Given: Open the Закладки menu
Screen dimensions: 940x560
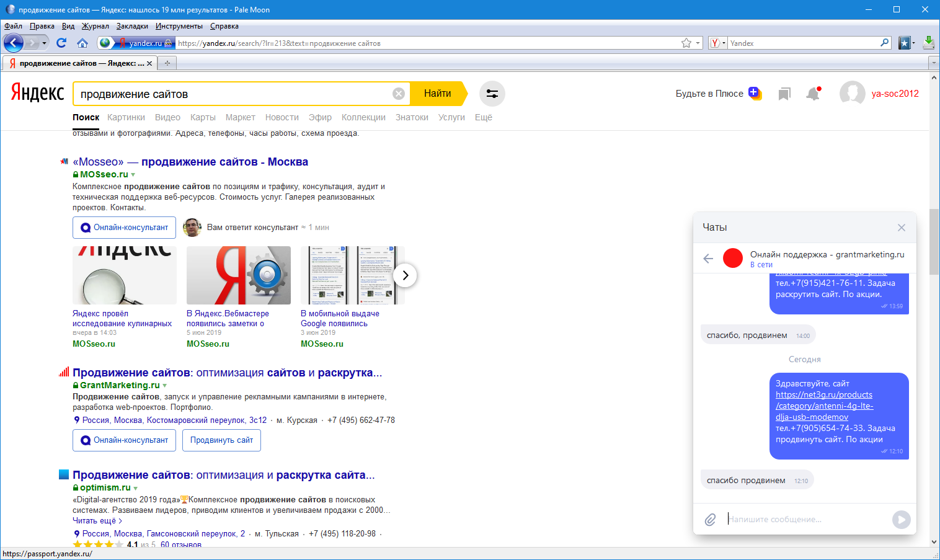Looking at the screenshot, I should click(132, 26).
